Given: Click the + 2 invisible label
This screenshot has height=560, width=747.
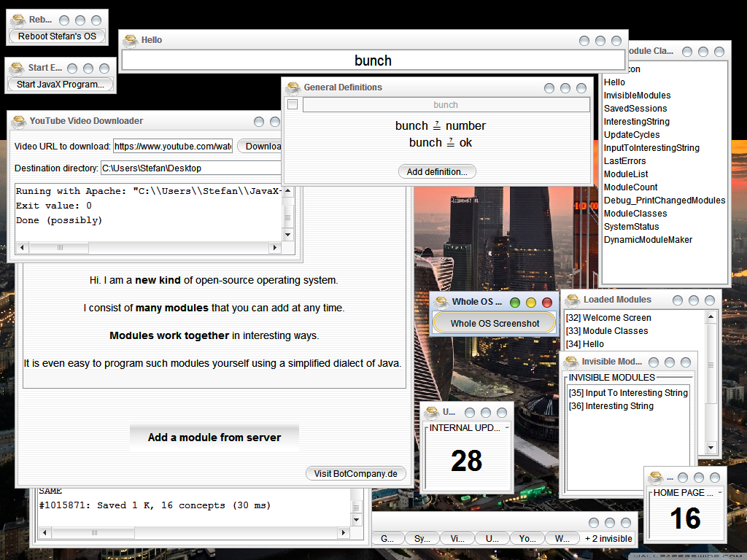Looking at the screenshot, I should [609, 539].
